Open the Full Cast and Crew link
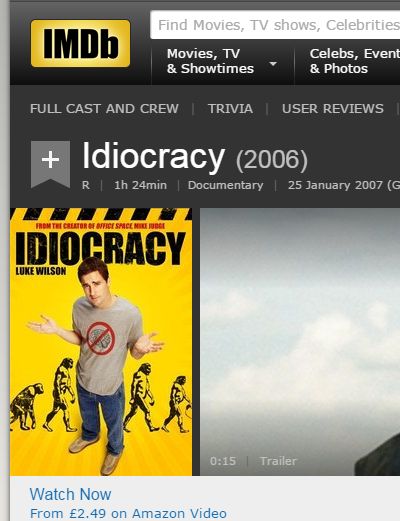The height and width of the screenshot is (521, 400). pyautogui.click(x=104, y=109)
